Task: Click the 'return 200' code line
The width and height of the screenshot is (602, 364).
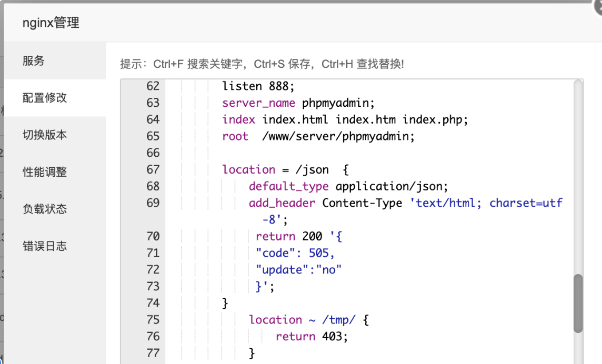Action: pyautogui.click(x=299, y=236)
